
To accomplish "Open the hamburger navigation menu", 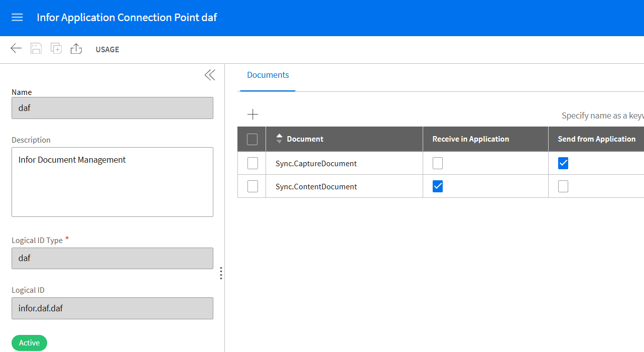I will [17, 18].
